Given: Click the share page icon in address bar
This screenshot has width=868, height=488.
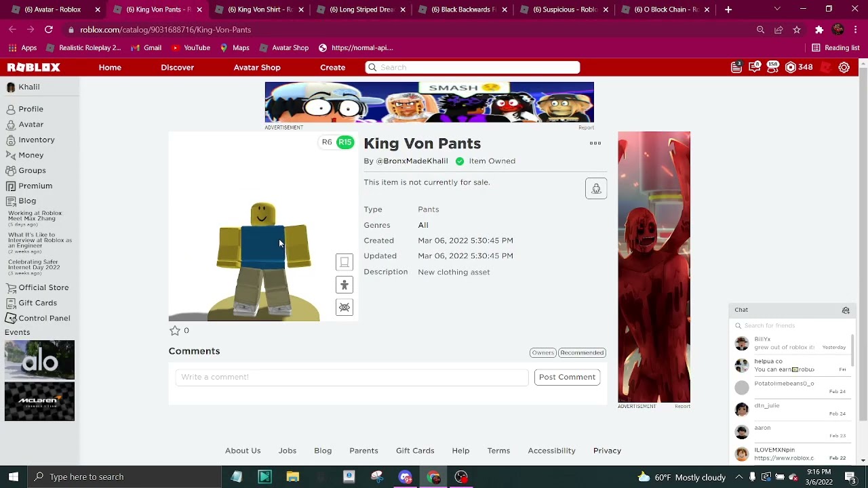Looking at the screenshot, I should (x=778, y=30).
